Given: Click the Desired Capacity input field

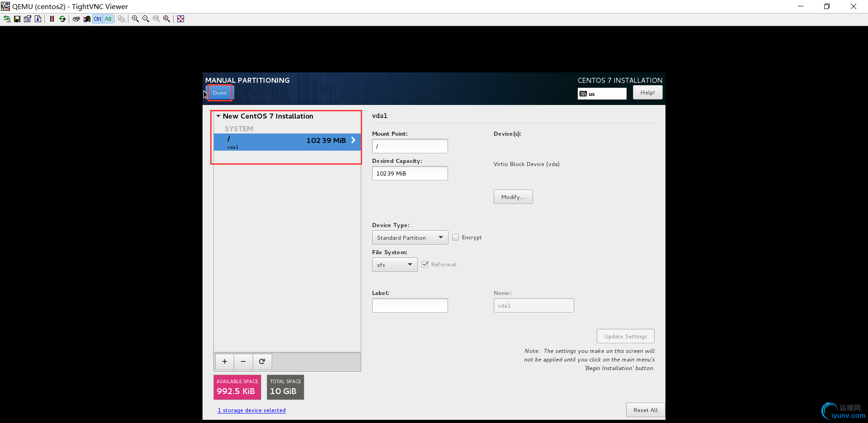Looking at the screenshot, I should tap(410, 173).
